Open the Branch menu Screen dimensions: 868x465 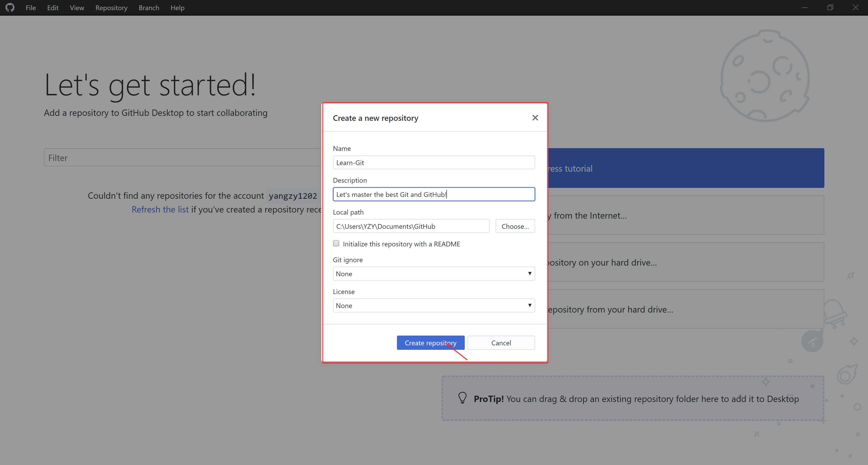pos(149,7)
